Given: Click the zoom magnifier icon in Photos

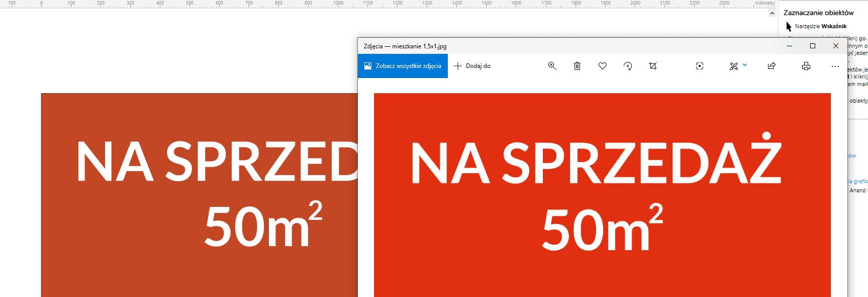Looking at the screenshot, I should 552,66.
